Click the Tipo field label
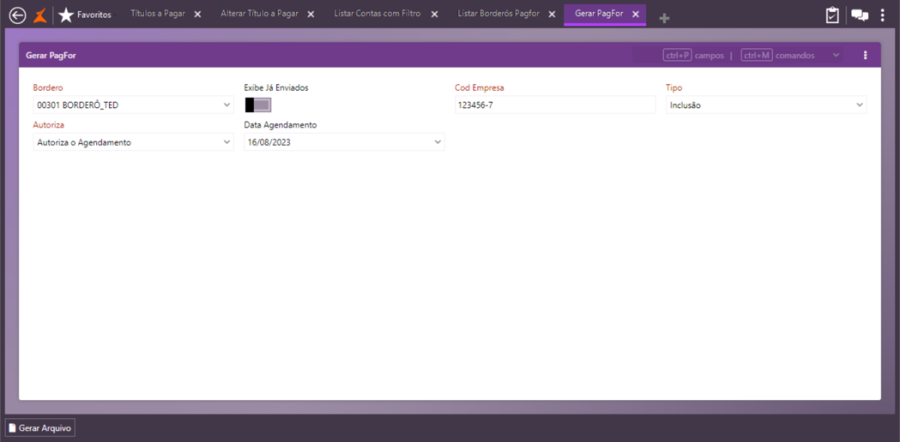Viewport: 900px width, 442px height. point(674,88)
